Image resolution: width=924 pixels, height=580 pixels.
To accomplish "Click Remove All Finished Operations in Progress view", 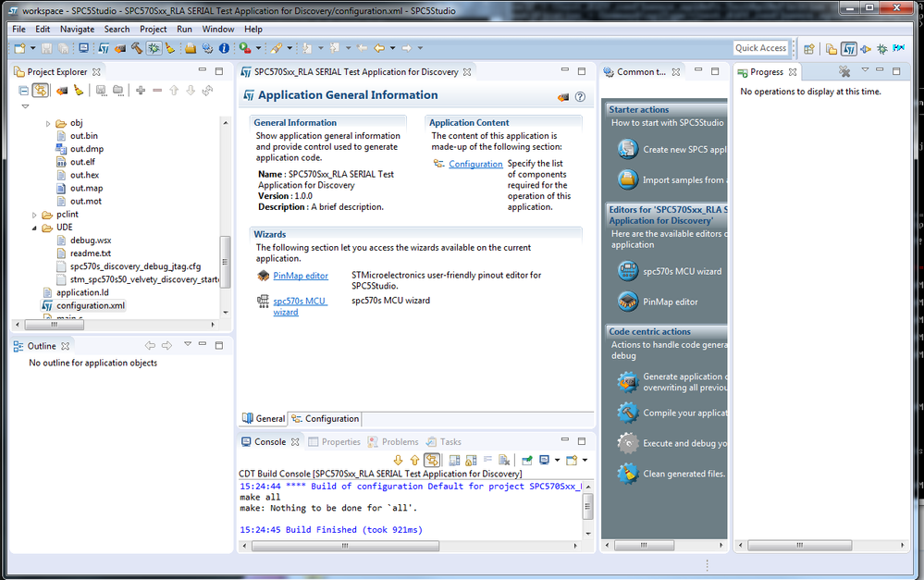I will click(844, 71).
